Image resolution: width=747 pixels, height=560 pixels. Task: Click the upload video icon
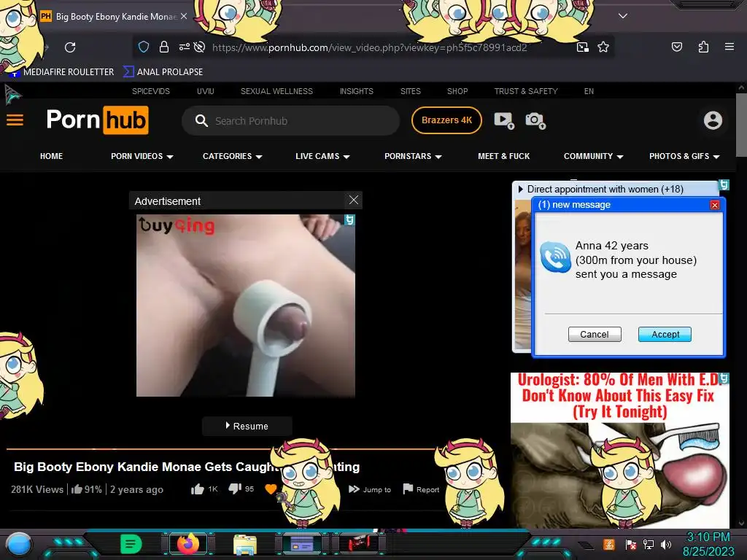tap(503, 120)
